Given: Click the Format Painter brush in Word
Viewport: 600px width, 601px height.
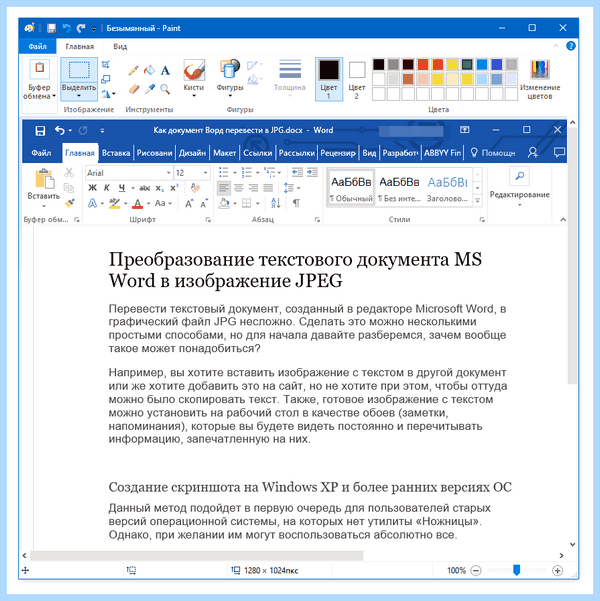Looking at the screenshot, I should pyautogui.click(x=69, y=202).
